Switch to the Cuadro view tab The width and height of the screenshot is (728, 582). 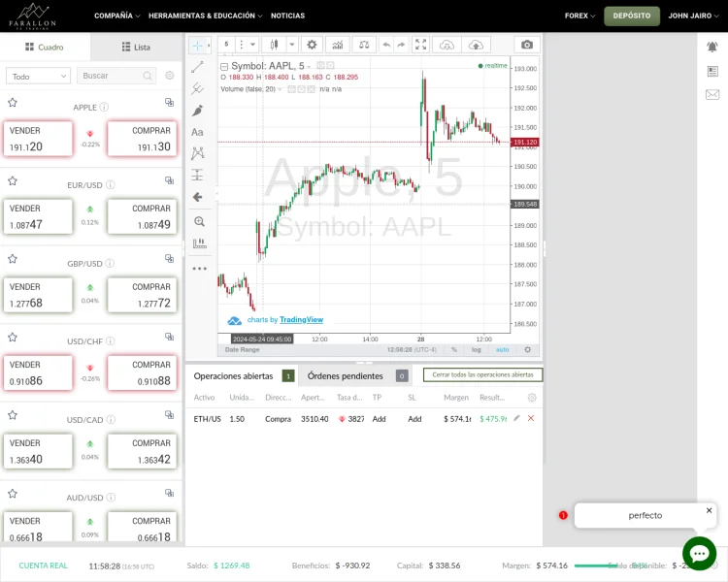click(45, 47)
